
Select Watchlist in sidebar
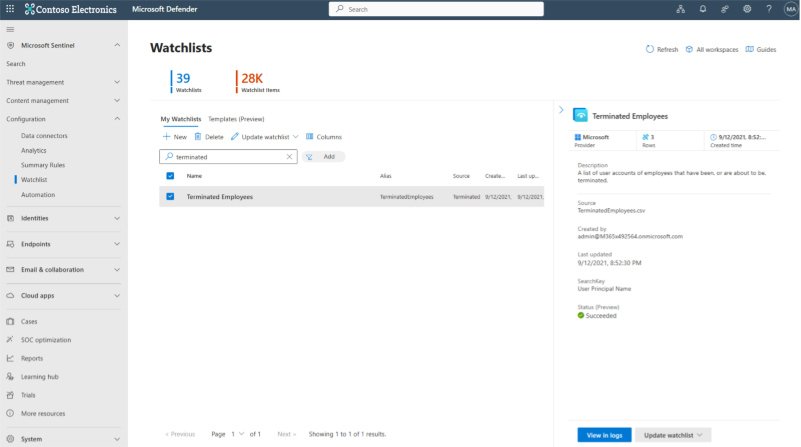[x=34, y=180]
